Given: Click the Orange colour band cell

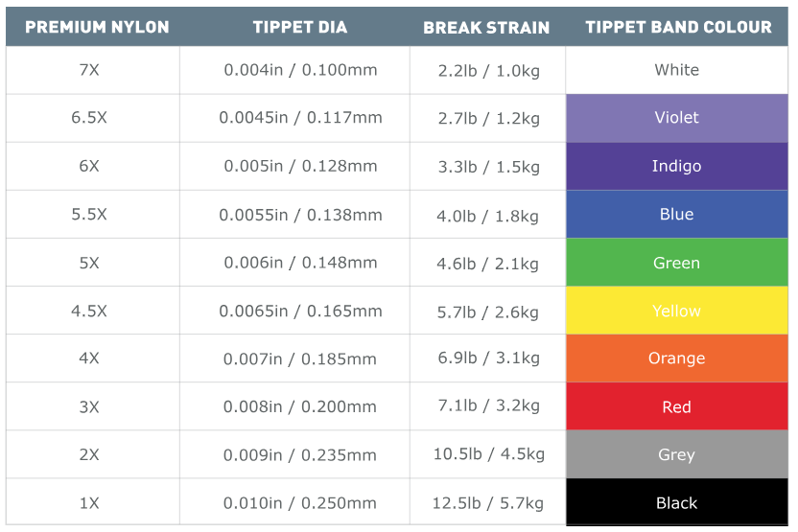Looking at the screenshot, I should coord(676,359).
